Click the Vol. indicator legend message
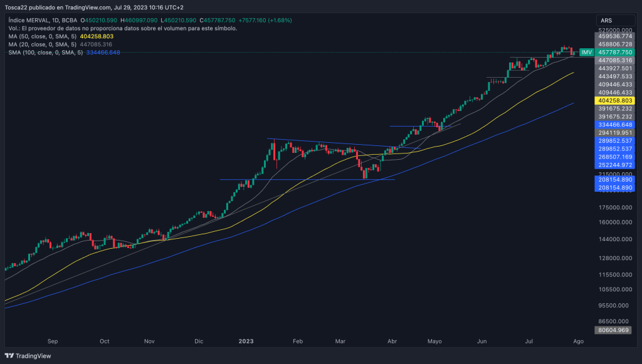Viewport: 642px width, 364px height. pos(122,29)
